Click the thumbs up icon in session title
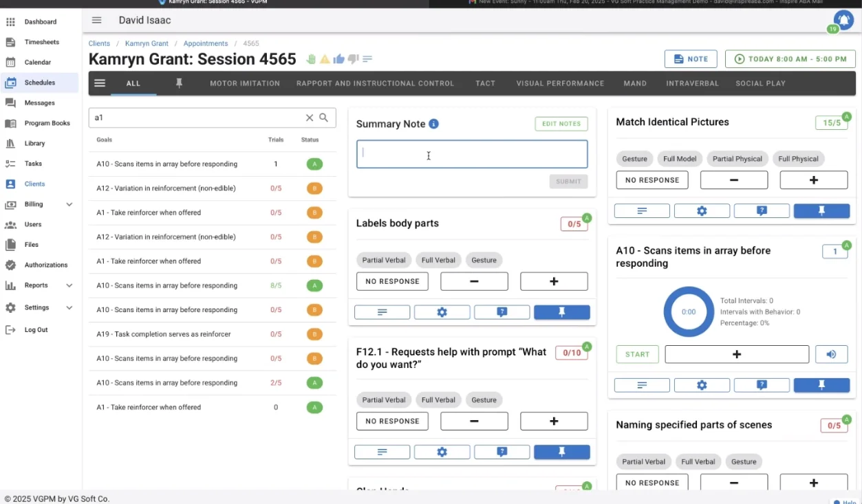The height and width of the screenshot is (504, 862). (x=338, y=59)
